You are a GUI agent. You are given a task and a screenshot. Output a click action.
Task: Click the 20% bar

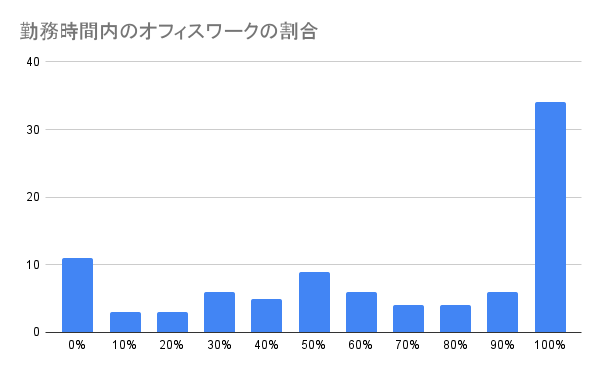click(x=172, y=322)
